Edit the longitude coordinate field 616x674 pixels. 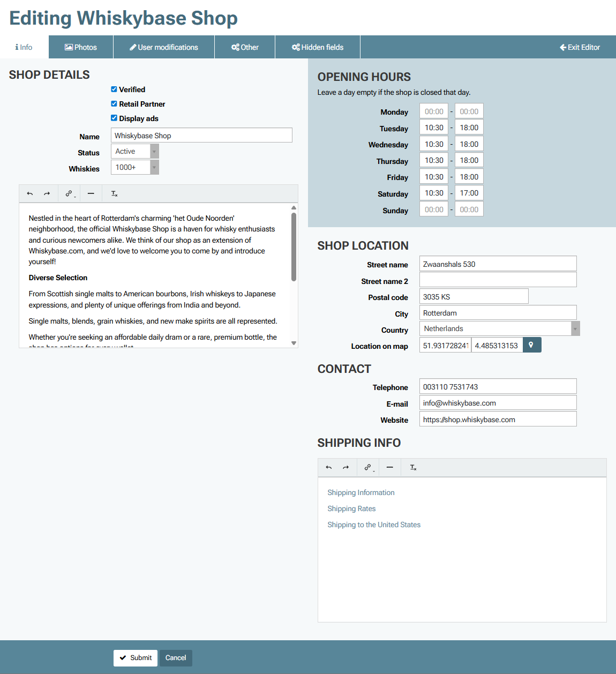pos(497,345)
